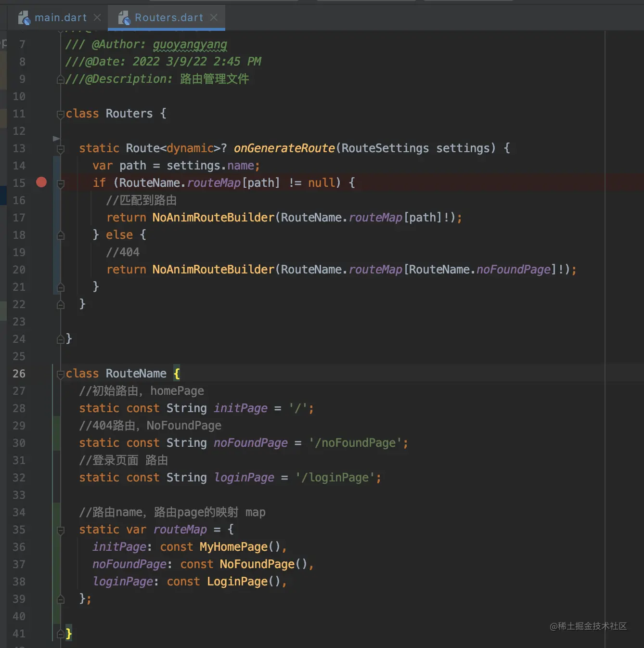Close the main.dart tab
This screenshot has height=648, width=644.
tap(97, 17)
